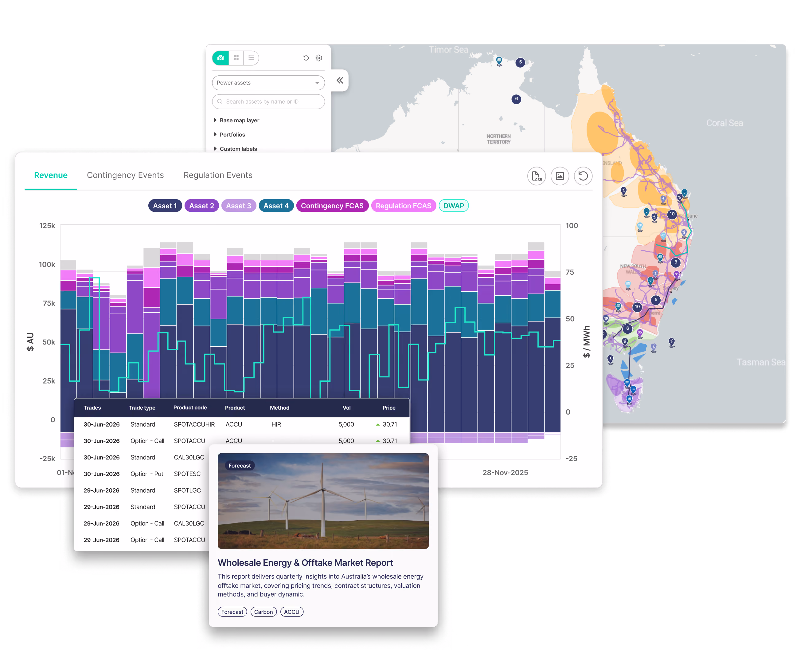Toggle Asset 2 series in legend
The image size is (812, 650).
pyautogui.click(x=201, y=206)
